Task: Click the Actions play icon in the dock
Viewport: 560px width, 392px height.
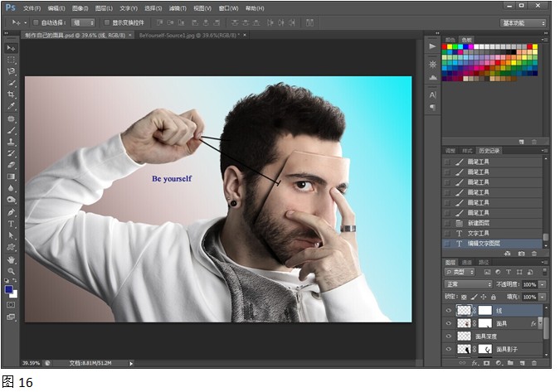Action: coord(432,46)
